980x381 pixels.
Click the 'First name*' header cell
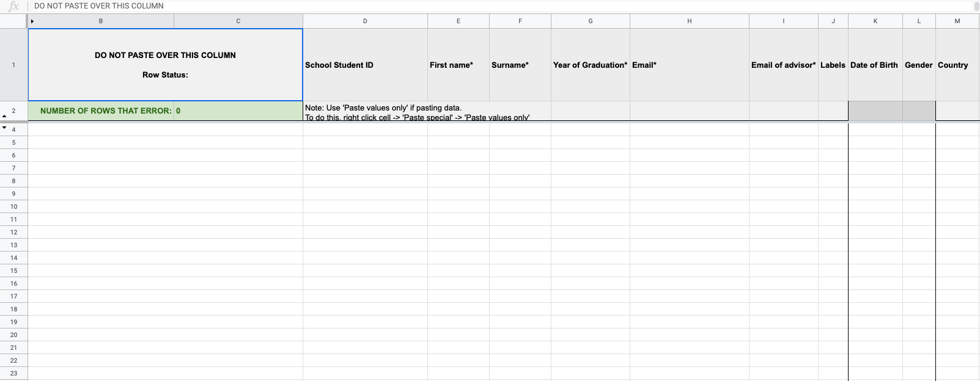(459, 65)
